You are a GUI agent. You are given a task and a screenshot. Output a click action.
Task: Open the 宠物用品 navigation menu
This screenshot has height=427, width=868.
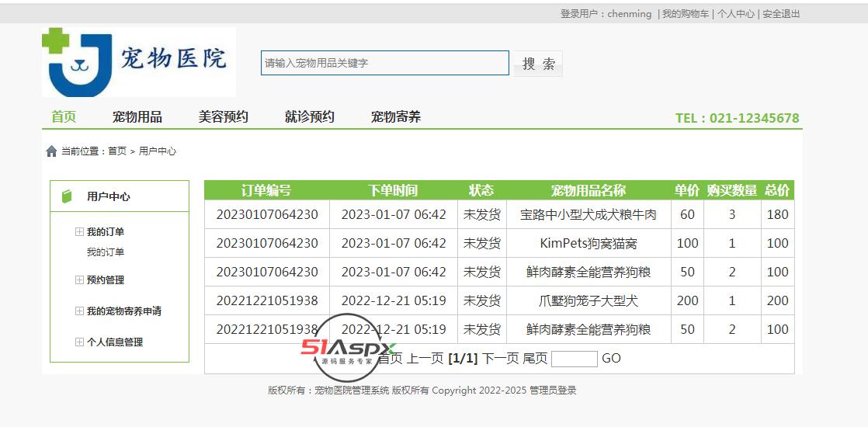[x=137, y=117]
